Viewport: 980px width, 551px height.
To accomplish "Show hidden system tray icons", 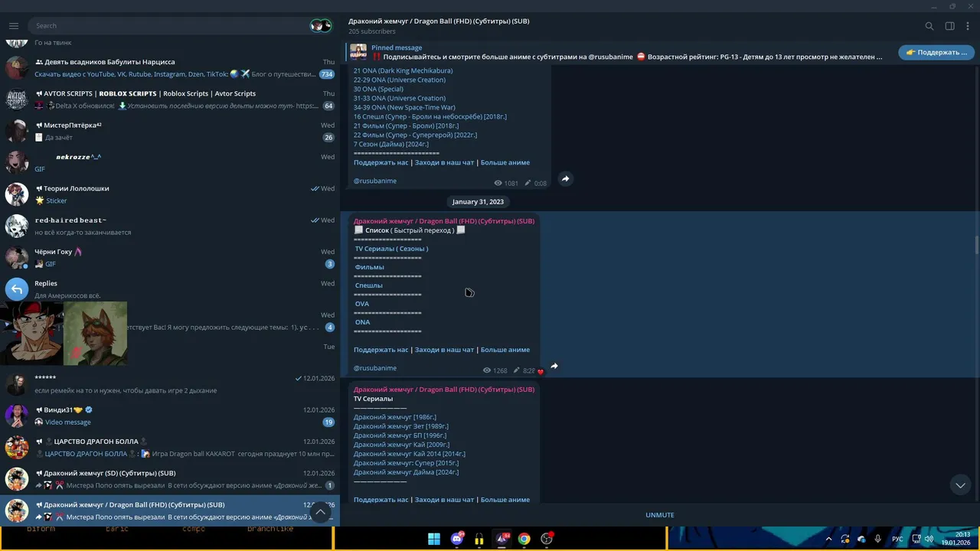I will click(x=828, y=539).
